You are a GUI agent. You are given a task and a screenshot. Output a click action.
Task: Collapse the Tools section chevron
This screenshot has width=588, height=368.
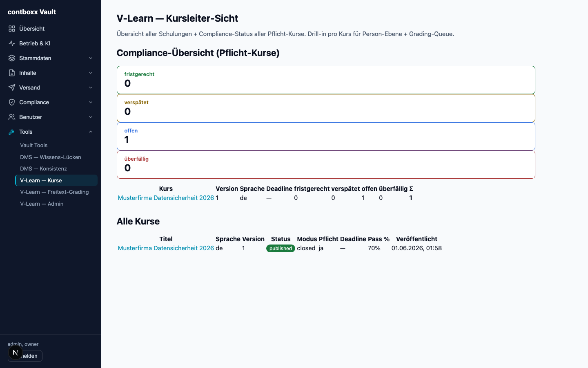(91, 132)
